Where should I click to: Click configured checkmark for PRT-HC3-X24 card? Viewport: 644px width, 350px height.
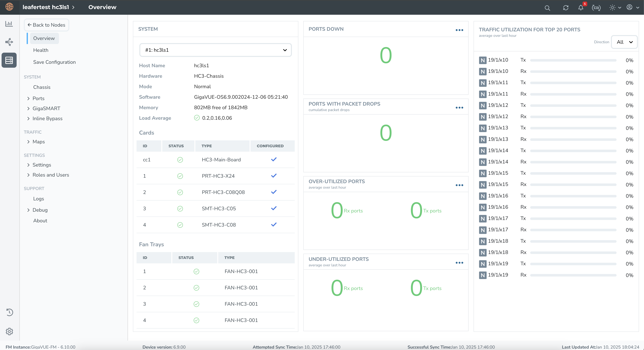click(x=274, y=176)
